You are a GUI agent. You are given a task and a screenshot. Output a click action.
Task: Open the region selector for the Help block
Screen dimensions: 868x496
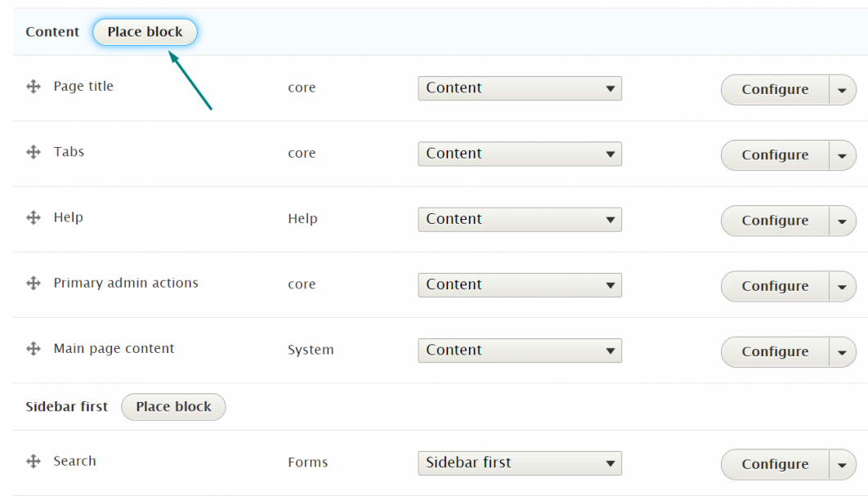click(519, 219)
